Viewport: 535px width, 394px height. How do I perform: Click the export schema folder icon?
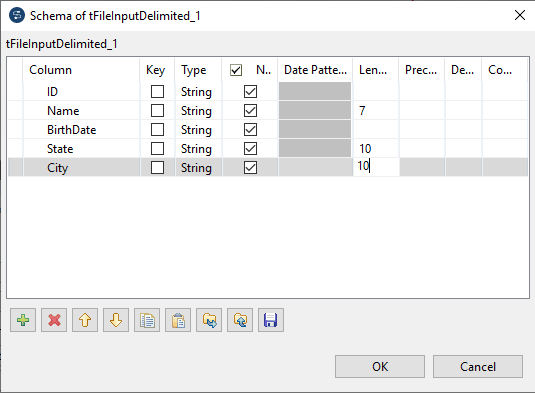coord(209,320)
